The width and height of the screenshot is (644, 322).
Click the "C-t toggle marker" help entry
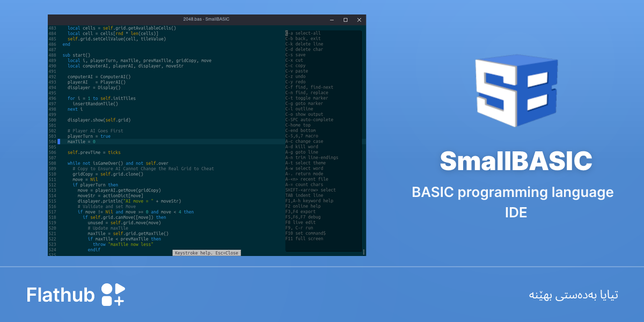point(306,98)
